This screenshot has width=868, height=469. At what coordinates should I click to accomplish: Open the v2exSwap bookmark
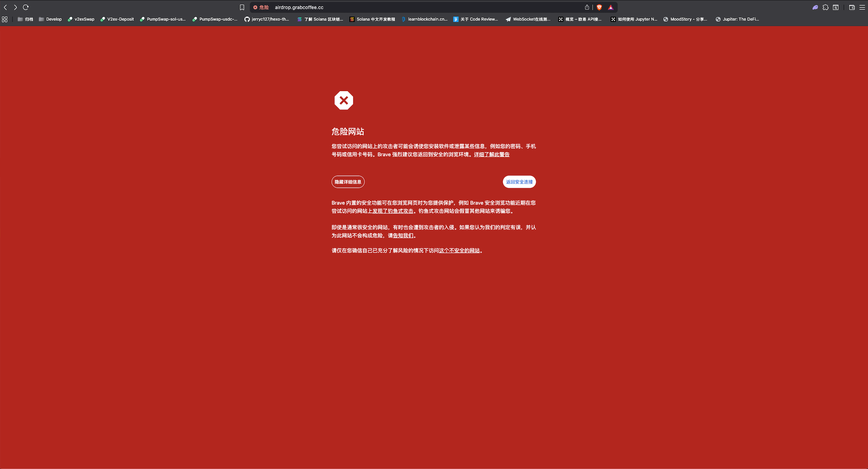tap(81, 19)
